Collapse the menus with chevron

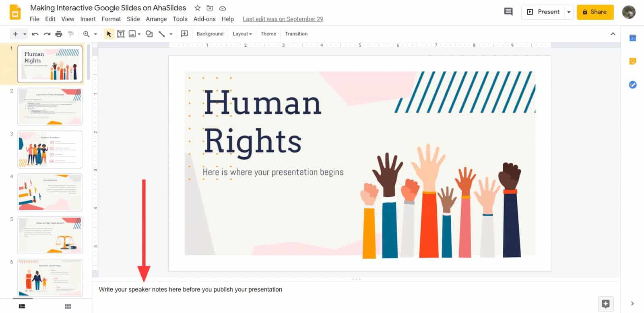613,34
